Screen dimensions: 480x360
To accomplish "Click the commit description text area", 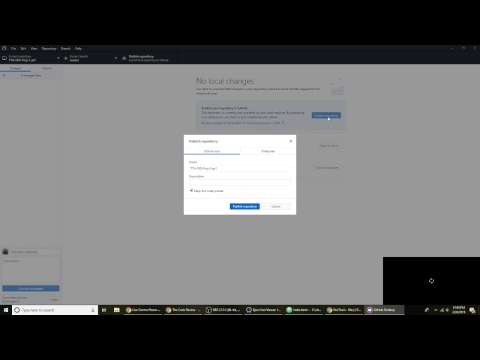I will click(x=31, y=270).
